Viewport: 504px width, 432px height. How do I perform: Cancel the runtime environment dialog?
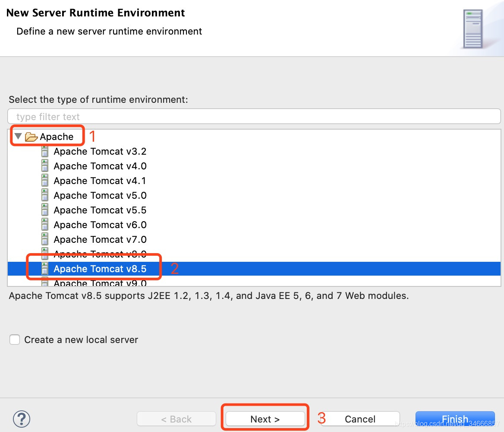(x=360, y=419)
